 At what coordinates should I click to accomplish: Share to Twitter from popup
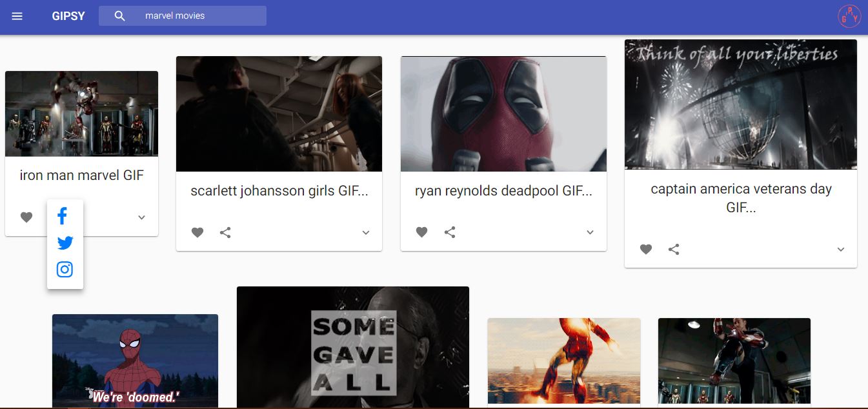tap(65, 243)
